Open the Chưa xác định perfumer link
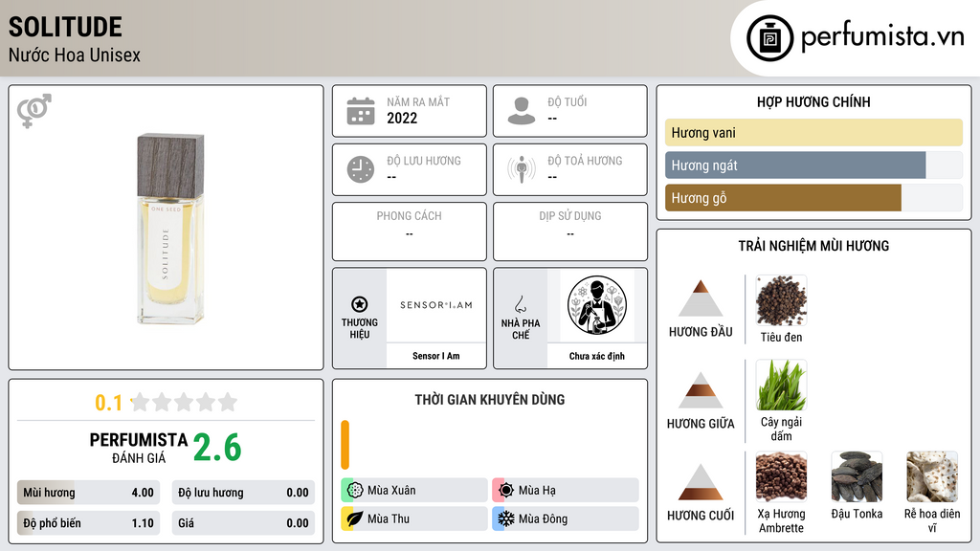The width and height of the screenshot is (980, 551). 597,356
